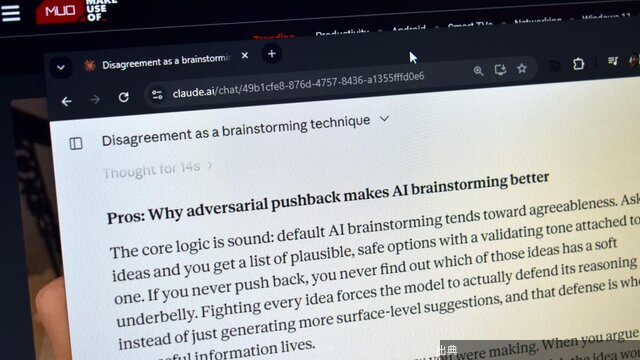Click the text 'The core logic is sound'
Image resolution: width=640 pixels, height=360 pixels.
pyautogui.click(x=191, y=244)
